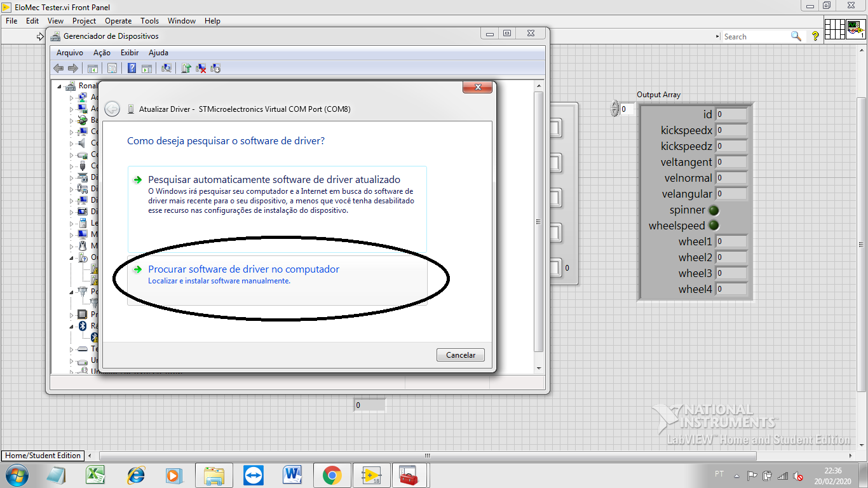This screenshot has height=488, width=868.
Task: Click the Disable device toolbar icon
Action: (x=215, y=68)
